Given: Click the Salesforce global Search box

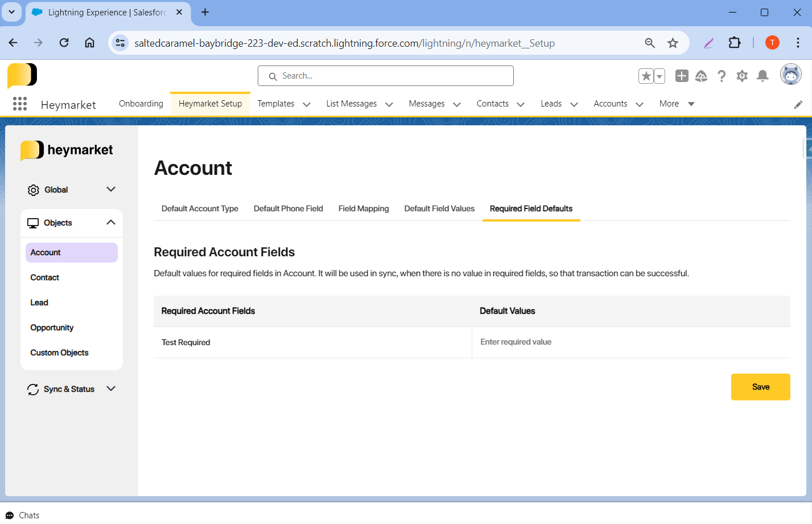Looking at the screenshot, I should coord(386,76).
